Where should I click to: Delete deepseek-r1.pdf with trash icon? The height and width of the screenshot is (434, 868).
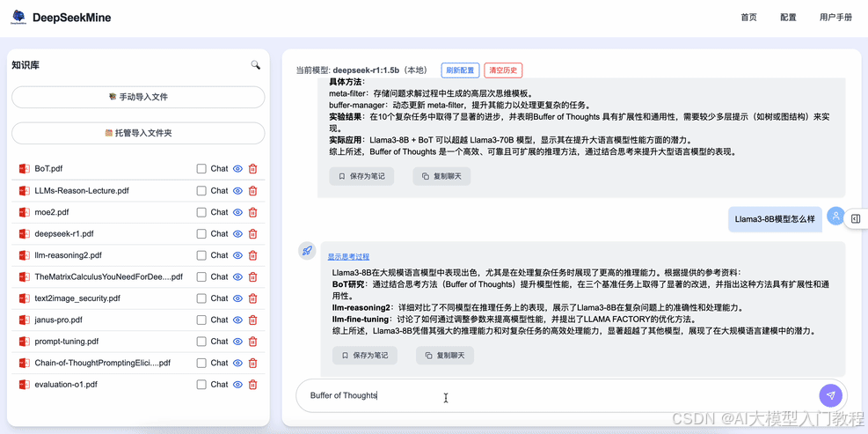(x=252, y=234)
